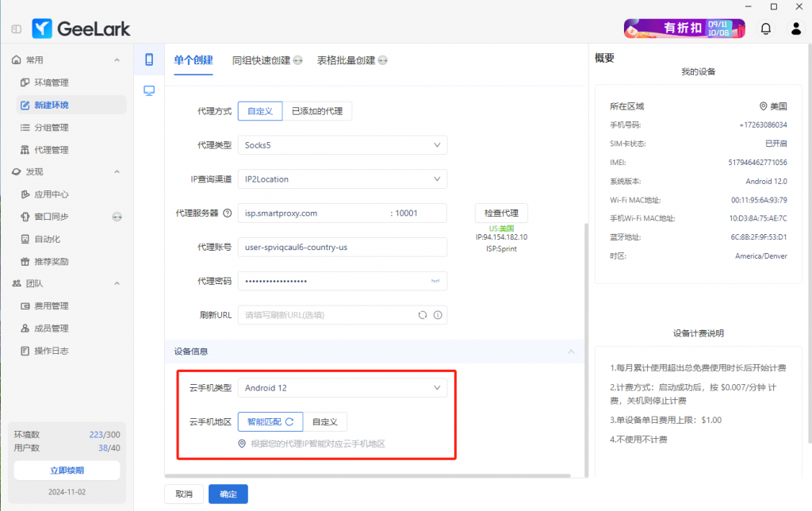Click the notification bell icon
812x511 pixels.
pos(765,29)
